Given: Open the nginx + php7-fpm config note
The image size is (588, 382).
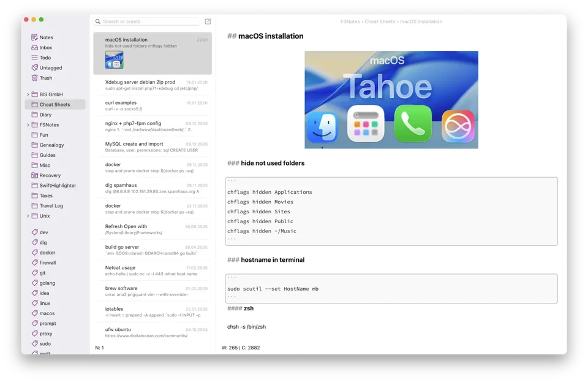Looking at the screenshot, I should click(x=153, y=126).
